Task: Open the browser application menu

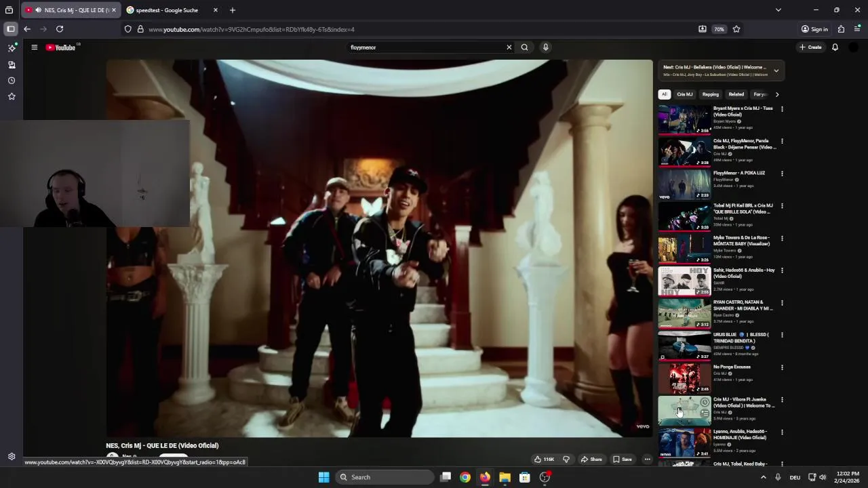Action: [x=857, y=29]
